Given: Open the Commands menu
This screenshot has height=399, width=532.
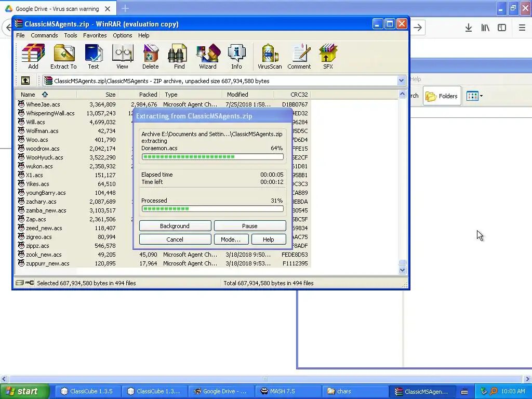Looking at the screenshot, I should tap(44, 35).
